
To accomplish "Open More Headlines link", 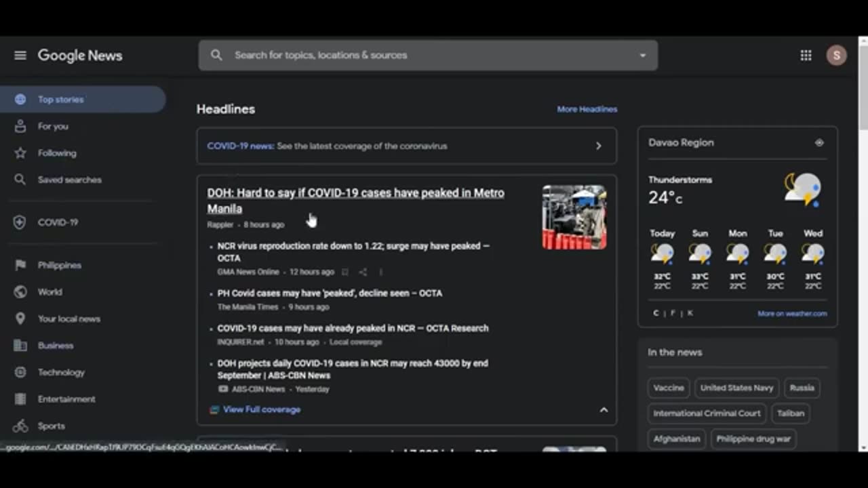I will pyautogui.click(x=587, y=109).
